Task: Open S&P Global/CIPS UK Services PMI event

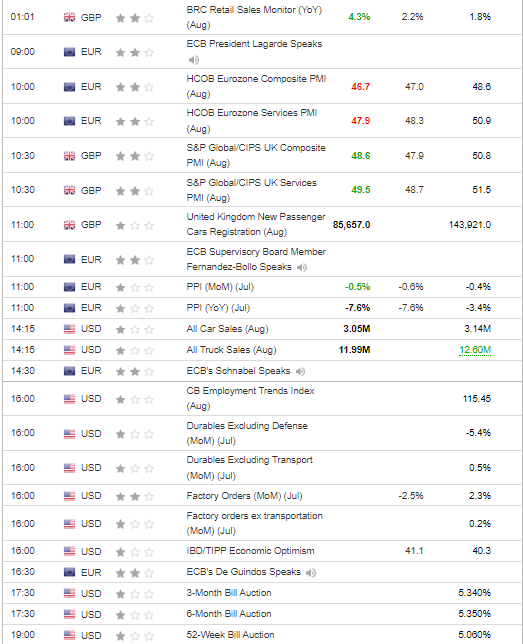Action: tap(251, 190)
